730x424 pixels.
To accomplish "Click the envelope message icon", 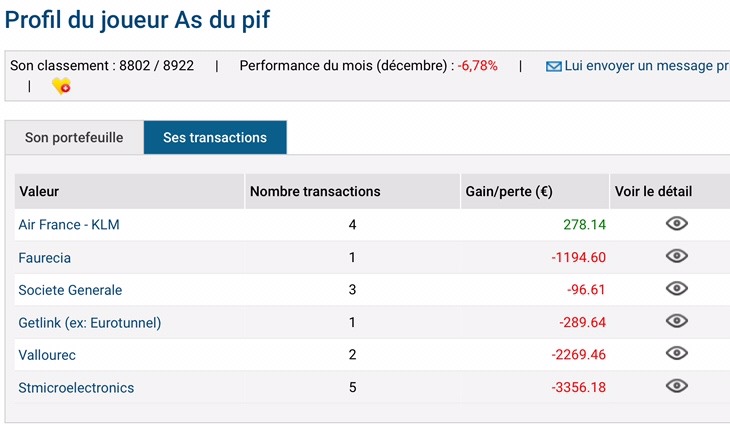I will point(553,66).
